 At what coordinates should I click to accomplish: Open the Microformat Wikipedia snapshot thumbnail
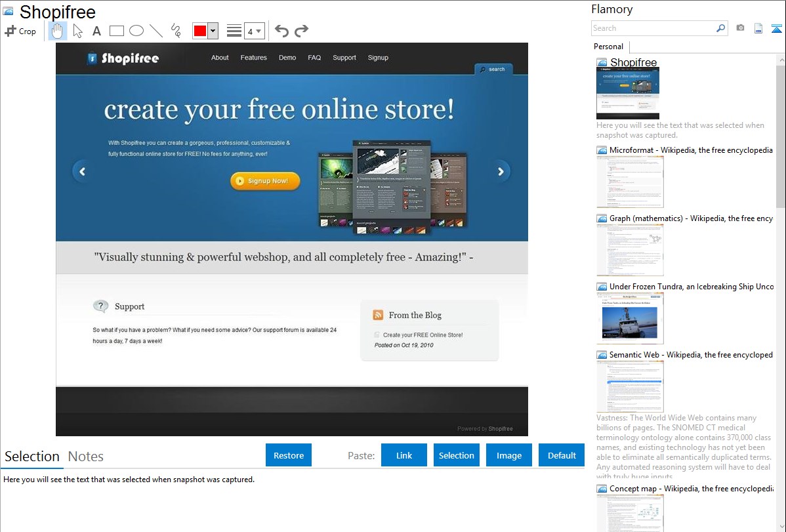tap(630, 182)
